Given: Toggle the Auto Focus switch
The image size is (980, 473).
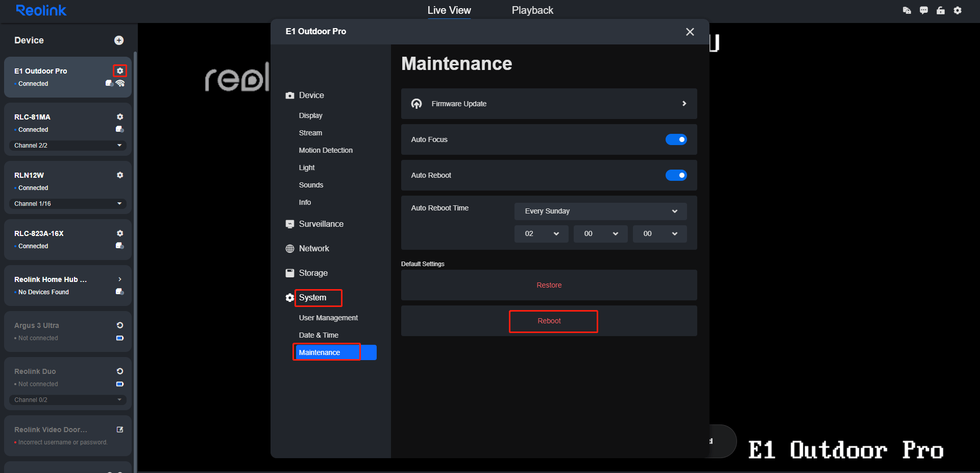Looking at the screenshot, I should [676, 139].
